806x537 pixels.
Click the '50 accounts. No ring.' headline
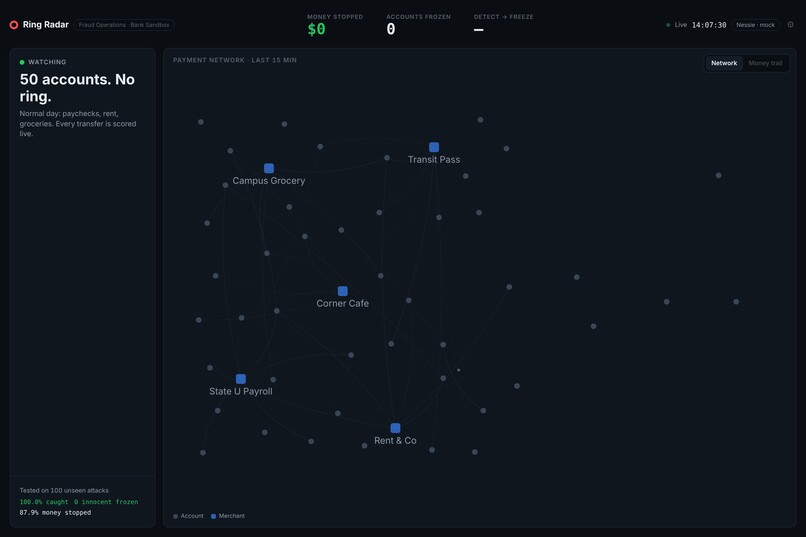(77, 88)
